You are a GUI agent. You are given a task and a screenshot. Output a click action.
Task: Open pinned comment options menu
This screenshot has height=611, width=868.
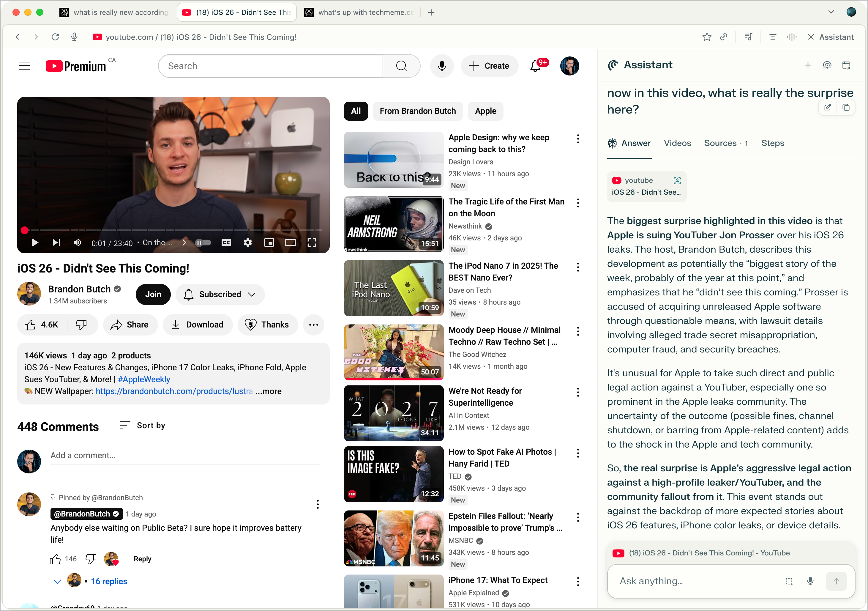pyautogui.click(x=318, y=504)
